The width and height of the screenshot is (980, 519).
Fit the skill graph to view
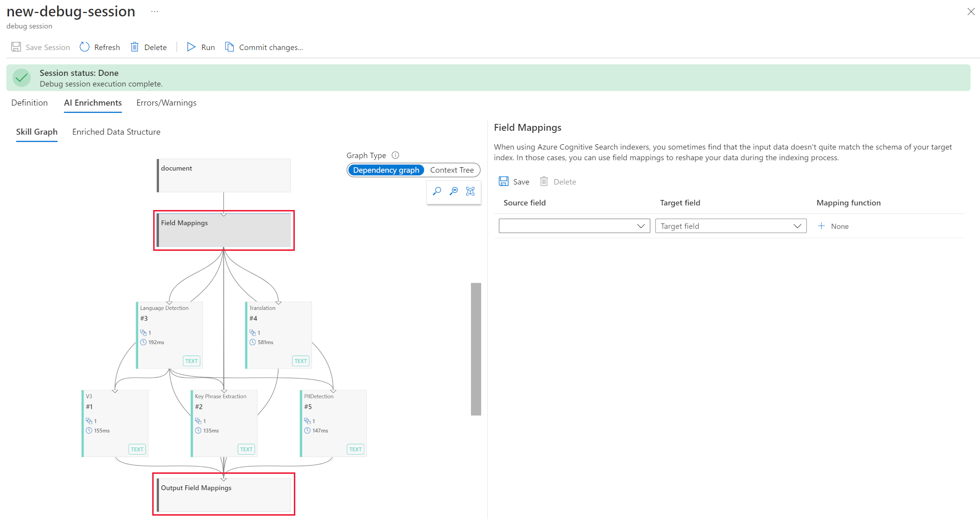click(471, 191)
